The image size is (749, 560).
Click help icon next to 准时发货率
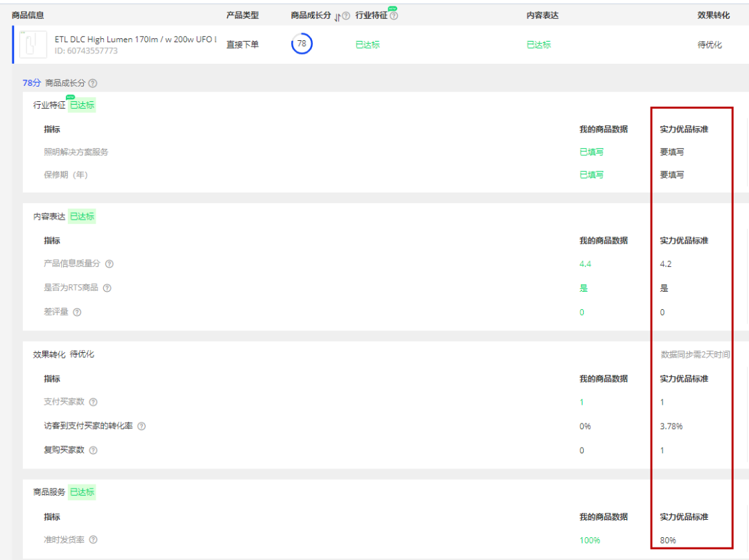point(93,540)
